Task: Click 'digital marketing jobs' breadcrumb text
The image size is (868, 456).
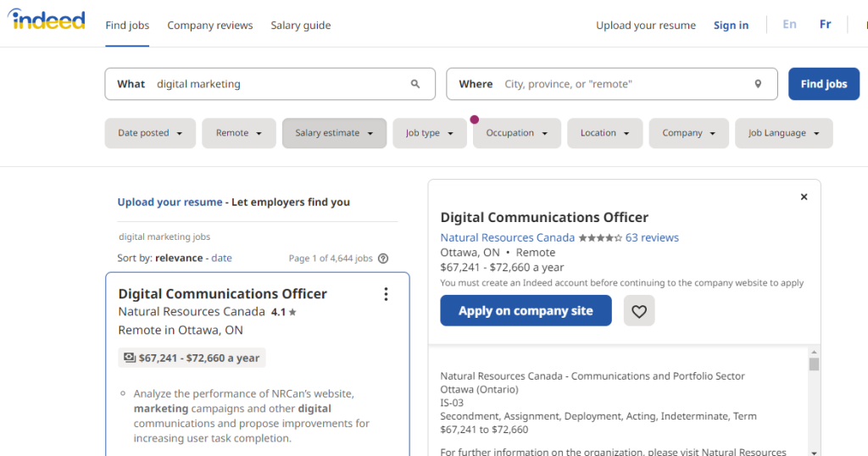Action: coord(164,236)
